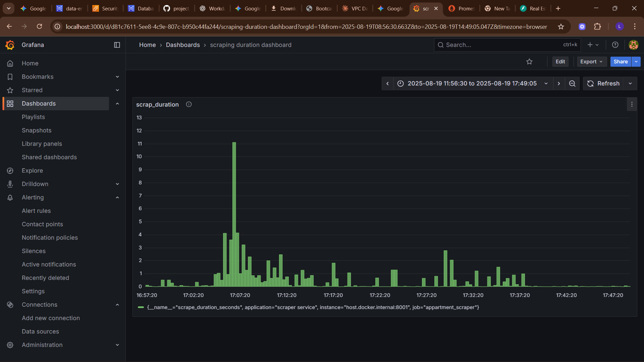Click the Starred star icon in sidebar
The width and height of the screenshot is (644, 362).
point(10,90)
